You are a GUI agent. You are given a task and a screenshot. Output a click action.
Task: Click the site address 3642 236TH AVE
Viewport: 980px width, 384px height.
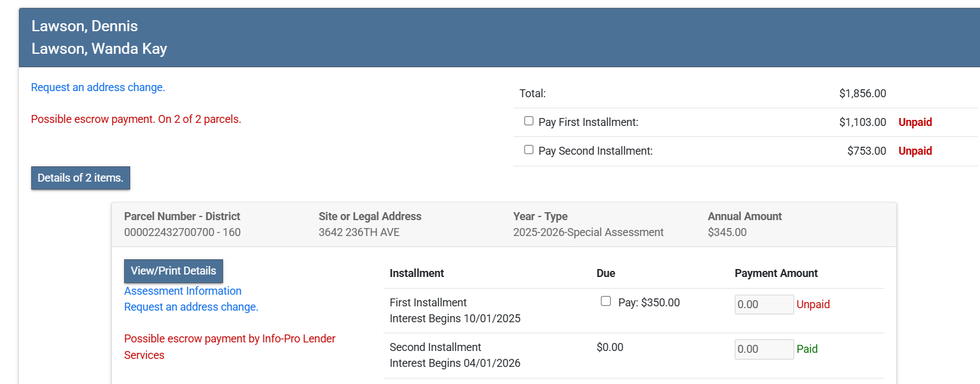(x=359, y=232)
